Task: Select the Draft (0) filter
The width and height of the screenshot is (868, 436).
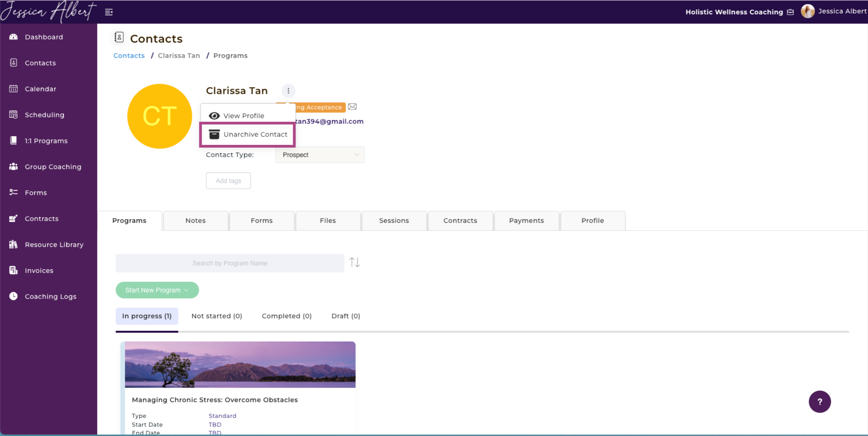Action: click(346, 316)
